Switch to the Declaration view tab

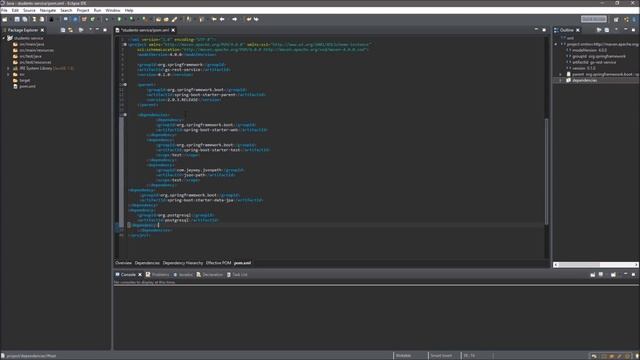[x=210, y=275]
